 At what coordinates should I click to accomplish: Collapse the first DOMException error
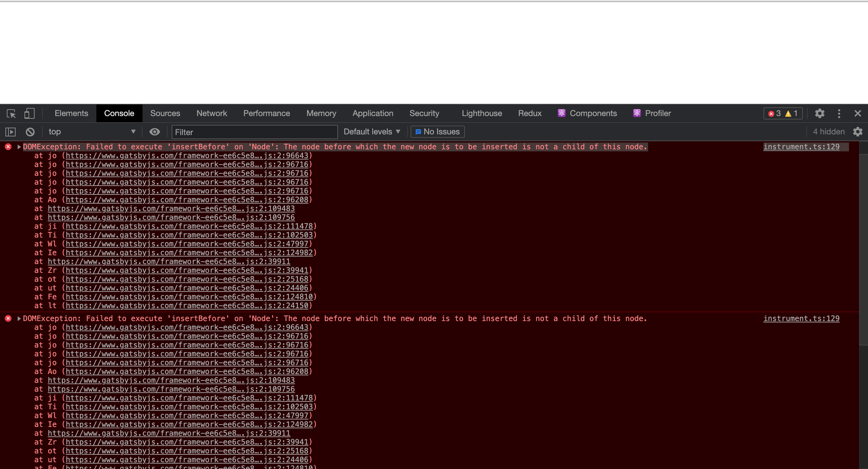(19, 147)
